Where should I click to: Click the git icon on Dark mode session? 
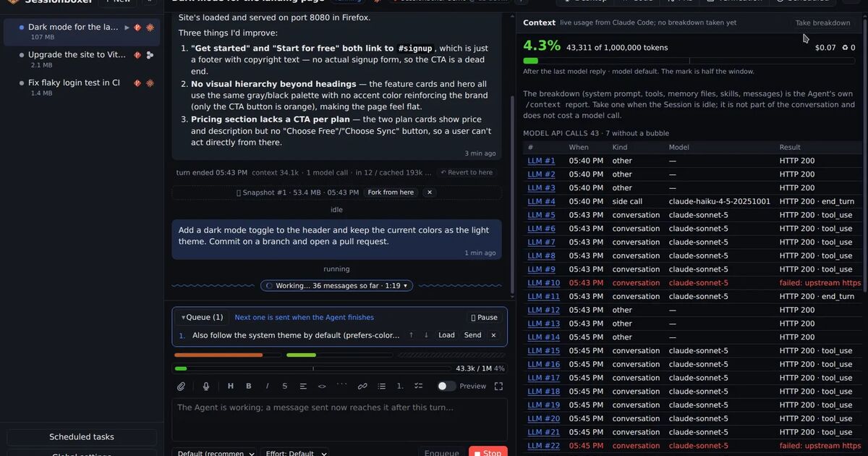137,28
